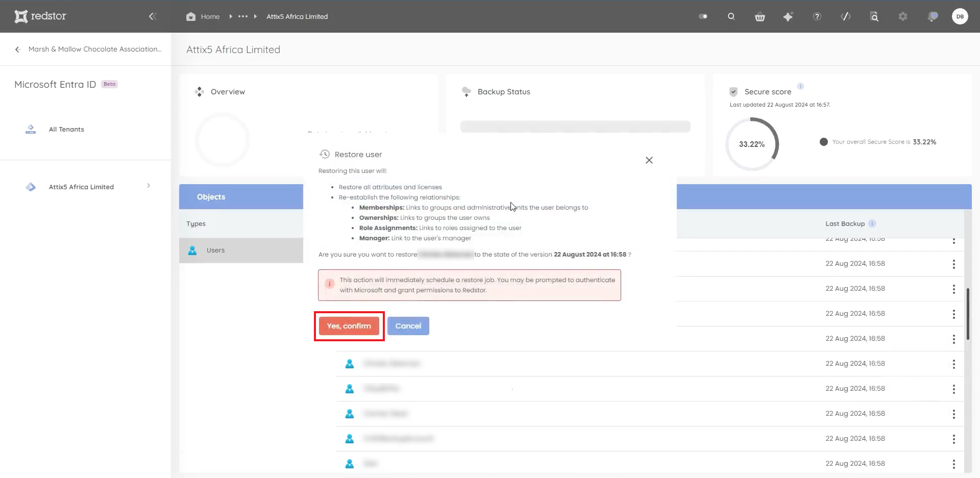Click Attix5 Africa Limited breadcrumb
This screenshot has height=478, width=980.
(x=297, y=16)
